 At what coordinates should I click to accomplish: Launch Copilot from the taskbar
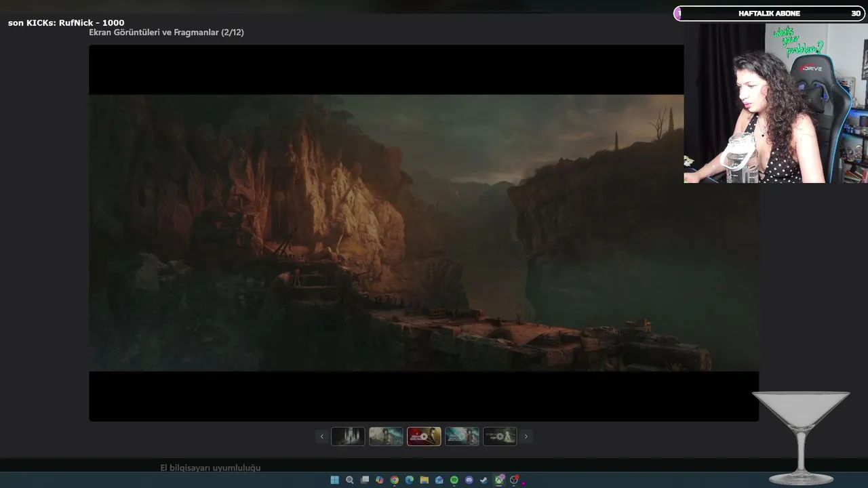click(x=379, y=480)
